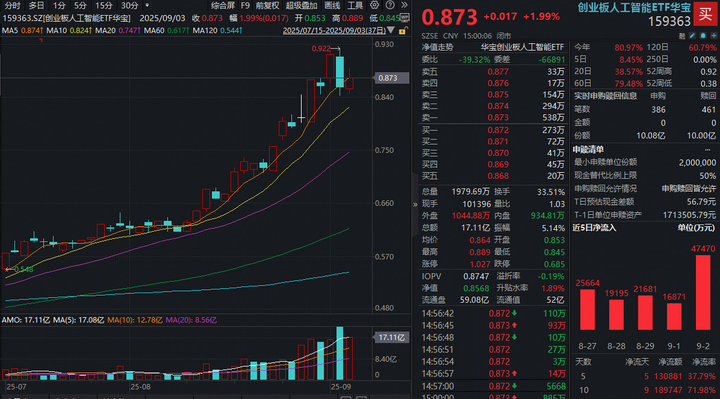
Task: Select the 15分 period tab
Action: [103, 6]
